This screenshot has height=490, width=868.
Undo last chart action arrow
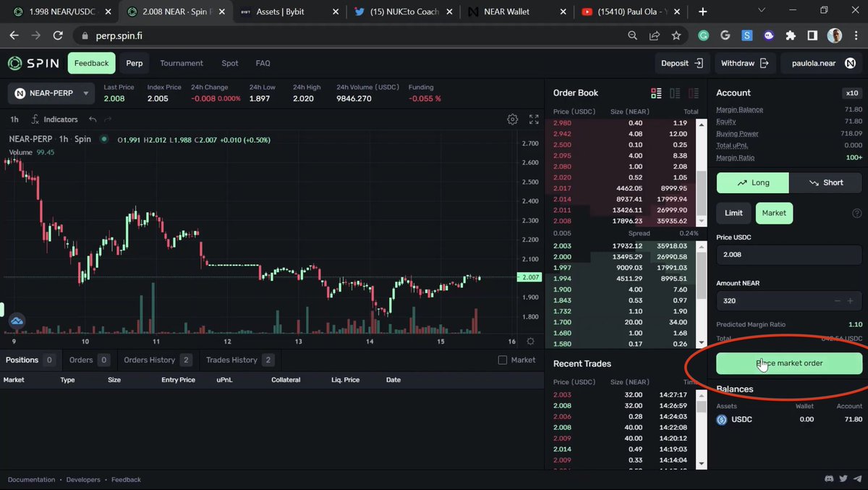(x=93, y=119)
